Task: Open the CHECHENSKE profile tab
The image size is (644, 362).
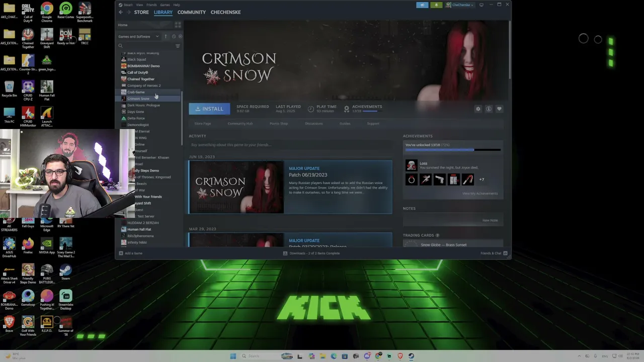Action: (x=225, y=12)
